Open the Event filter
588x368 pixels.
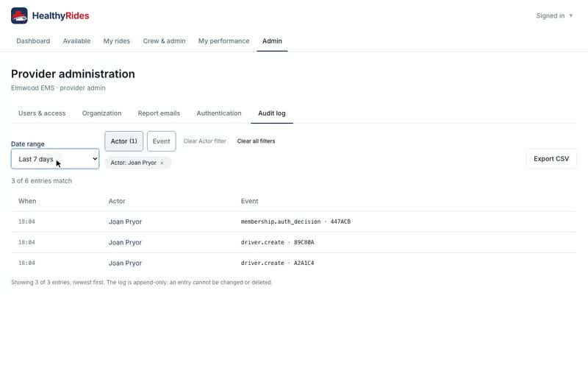pos(161,141)
